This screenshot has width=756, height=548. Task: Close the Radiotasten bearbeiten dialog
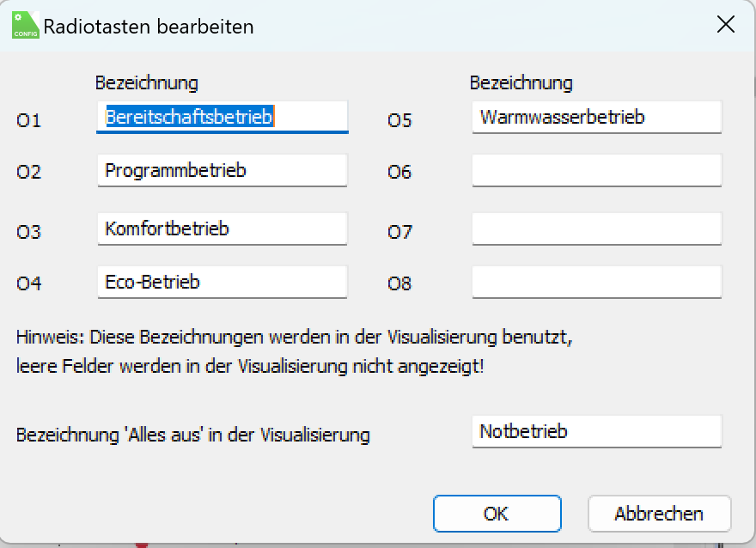(x=726, y=25)
